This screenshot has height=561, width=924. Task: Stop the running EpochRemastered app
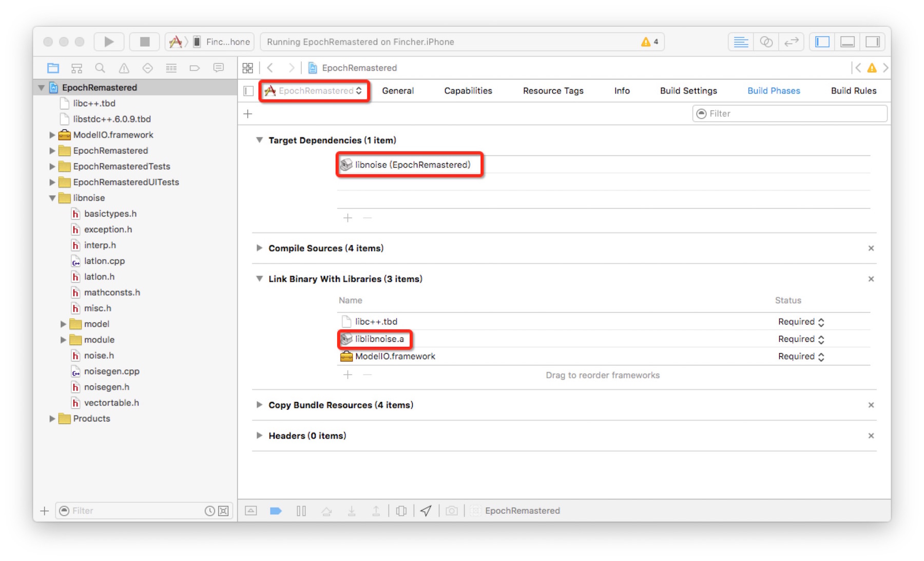145,42
